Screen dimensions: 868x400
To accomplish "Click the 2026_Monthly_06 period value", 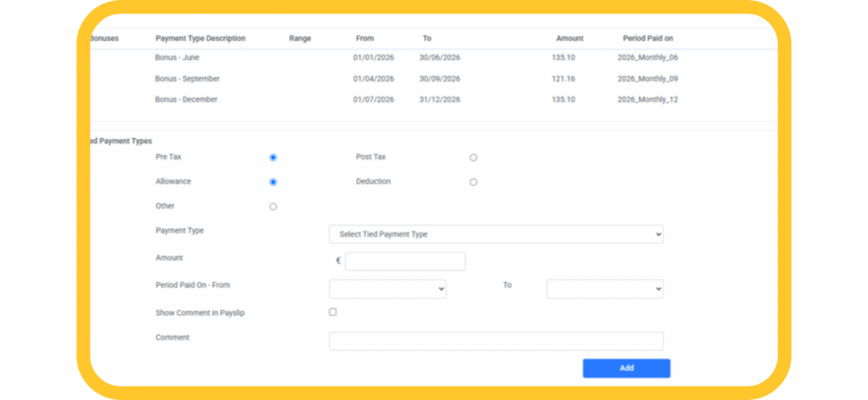I will point(648,57).
